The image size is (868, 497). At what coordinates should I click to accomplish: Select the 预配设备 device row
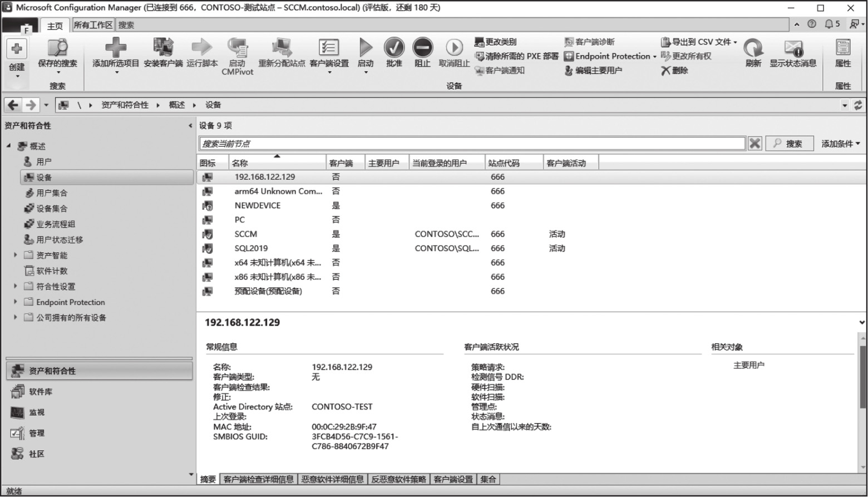(531, 291)
